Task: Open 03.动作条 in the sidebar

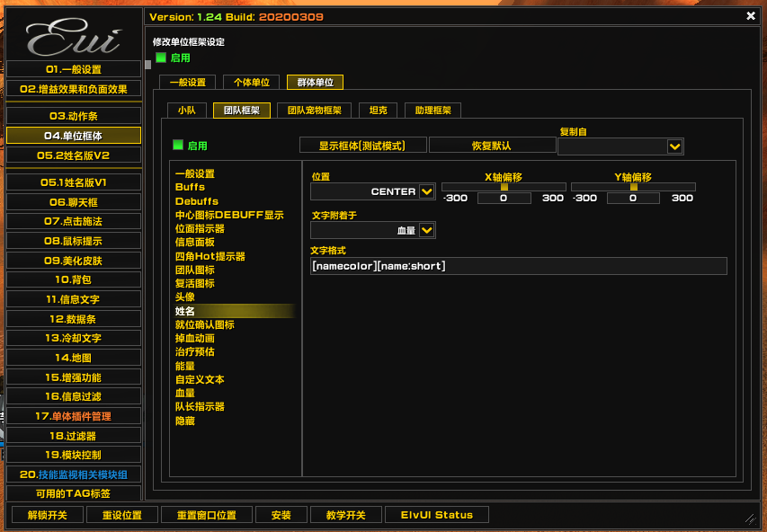Action: click(74, 116)
